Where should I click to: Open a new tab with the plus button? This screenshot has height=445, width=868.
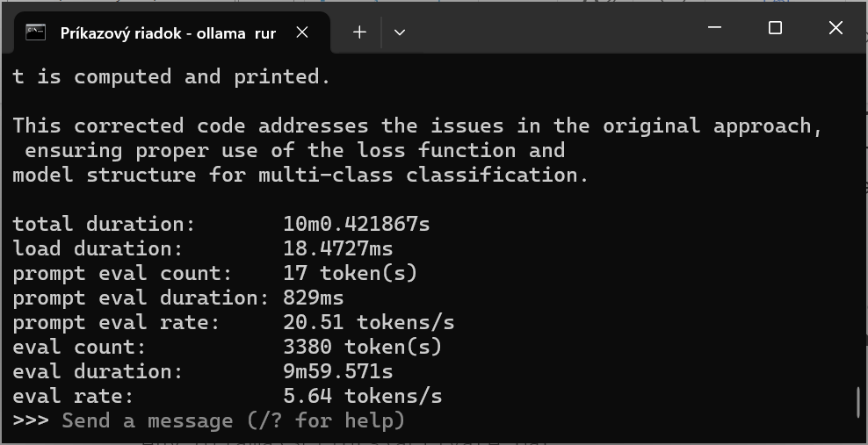click(x=359, y=32)
